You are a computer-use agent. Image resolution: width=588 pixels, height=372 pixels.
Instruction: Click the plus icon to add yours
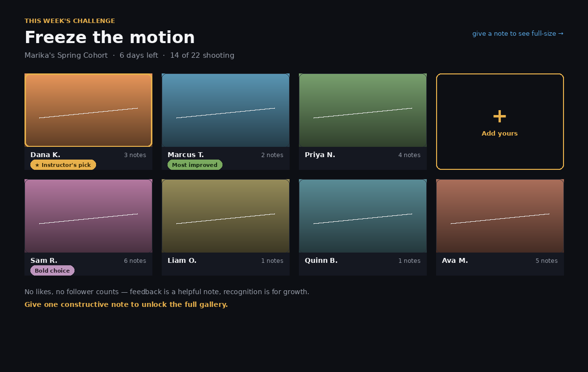coord(499,116)
